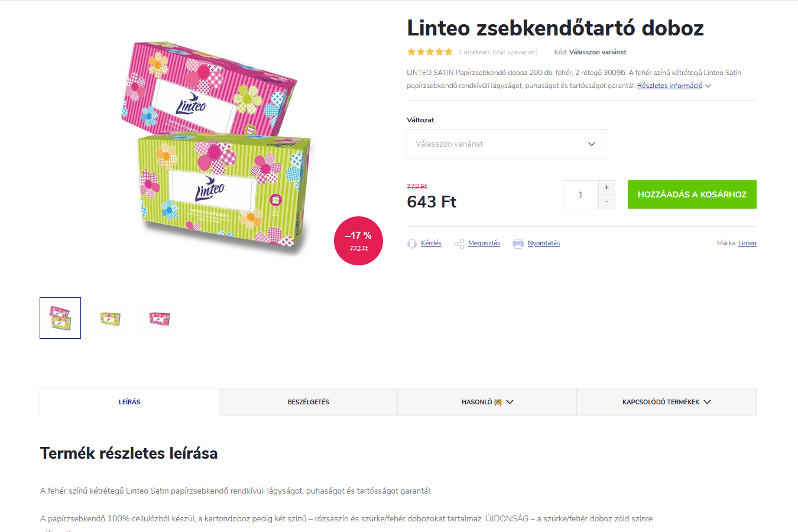
Task: Select the Leírás tab
Action: [x=129, y=402]
